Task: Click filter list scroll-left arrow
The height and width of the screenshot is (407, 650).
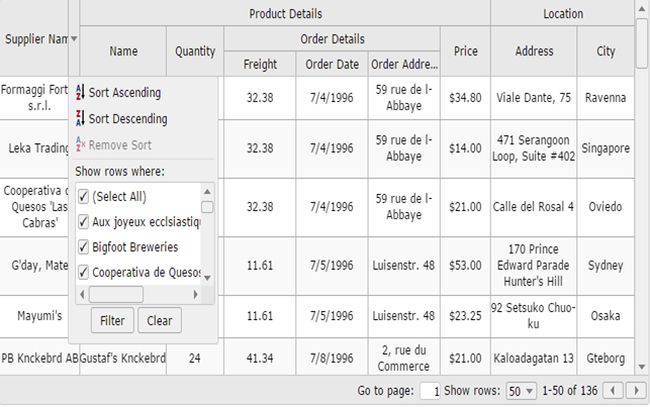Action: (x=82, y=294)
